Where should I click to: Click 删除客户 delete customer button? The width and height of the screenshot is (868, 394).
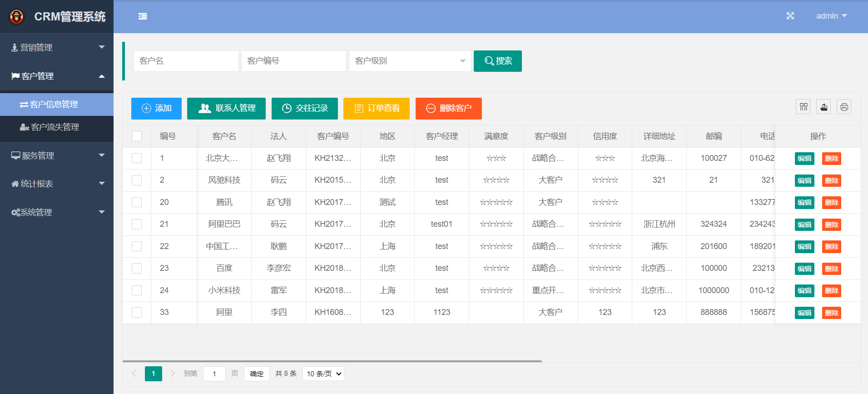[449, 109]
